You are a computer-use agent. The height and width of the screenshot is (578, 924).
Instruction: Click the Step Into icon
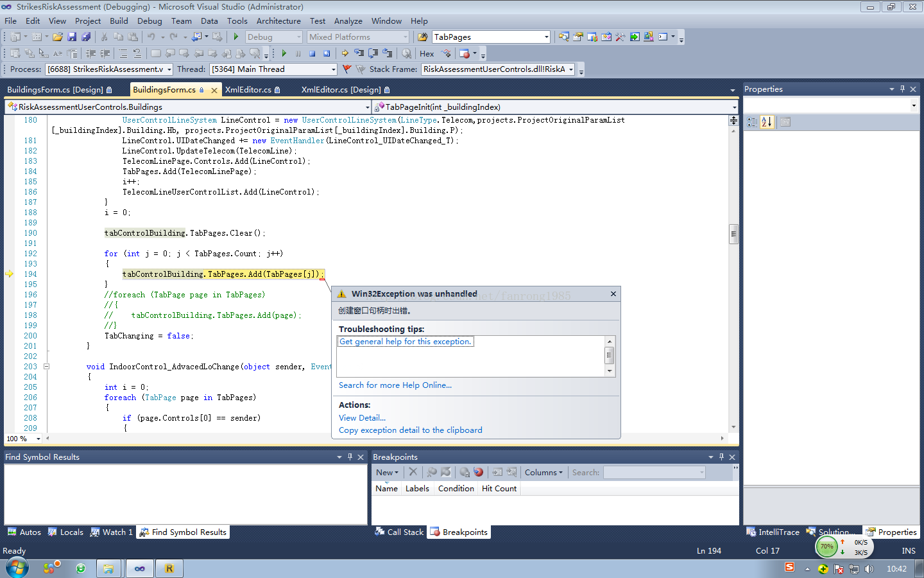tap(359, 54)
